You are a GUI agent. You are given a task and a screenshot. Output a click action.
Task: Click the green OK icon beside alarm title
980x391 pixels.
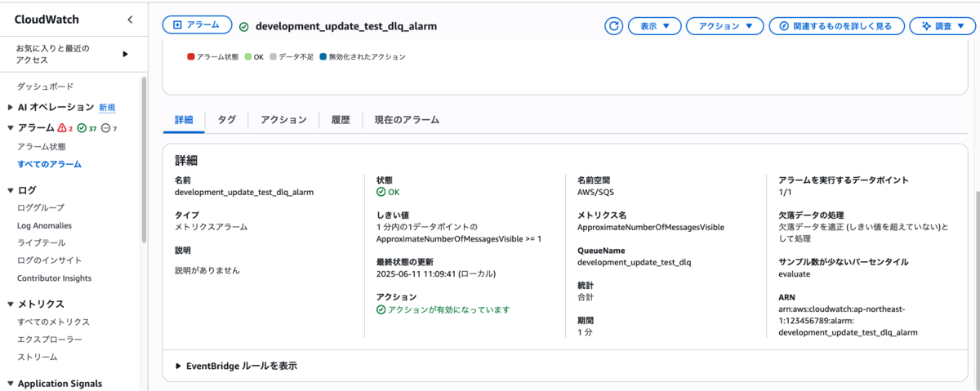click(x=243, y=26)
